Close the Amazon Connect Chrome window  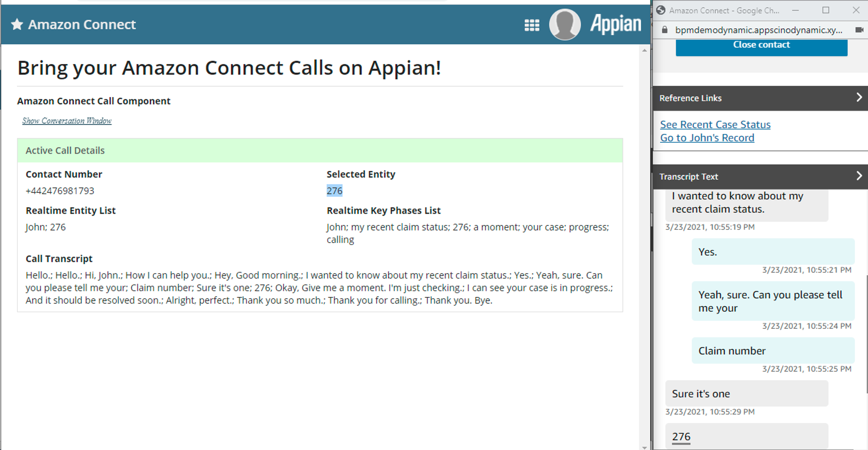(856, 10)
